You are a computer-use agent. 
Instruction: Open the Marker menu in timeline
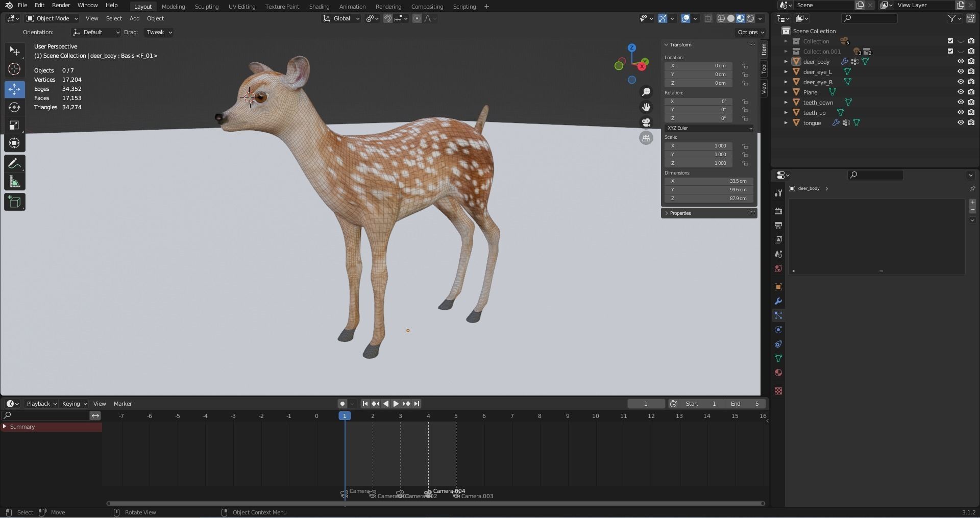[122, 404]
